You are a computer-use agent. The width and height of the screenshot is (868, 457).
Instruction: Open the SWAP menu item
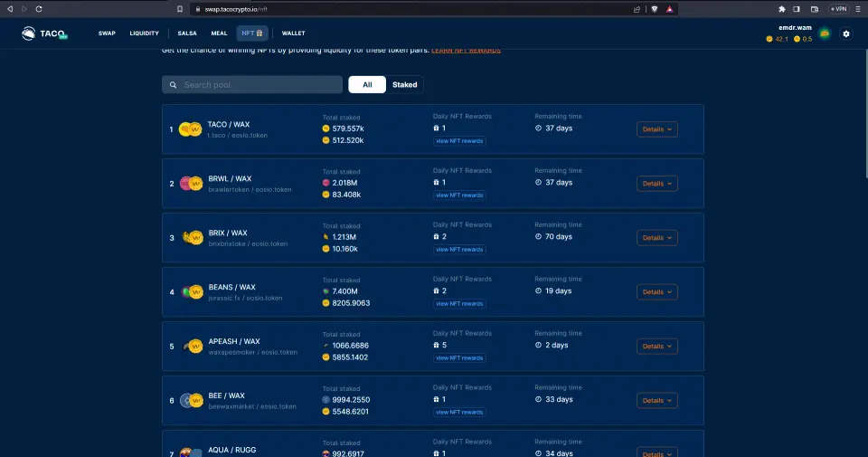pyautogui.click(x=107, y=33)
